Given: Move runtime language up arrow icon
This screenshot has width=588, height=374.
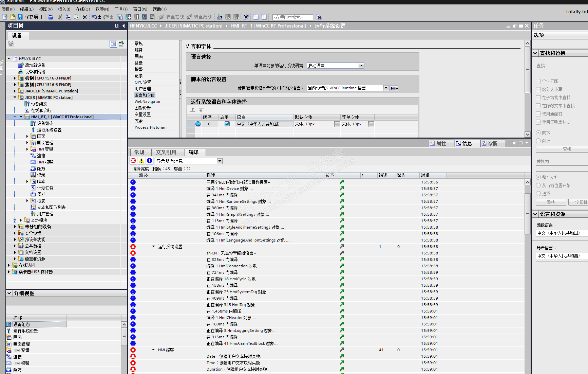Looking at the screenshot, I should (193, 110).
